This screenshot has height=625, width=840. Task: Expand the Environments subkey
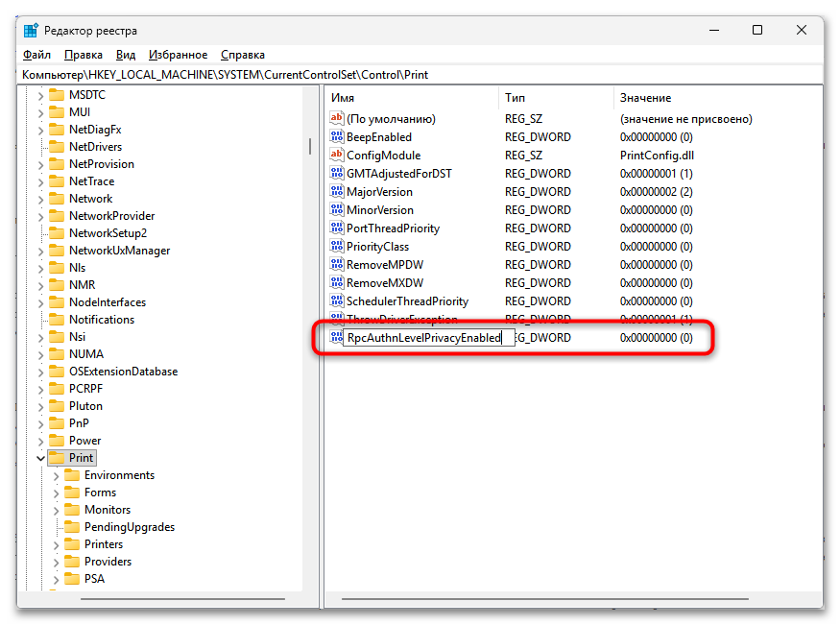(x=57, y=475)
